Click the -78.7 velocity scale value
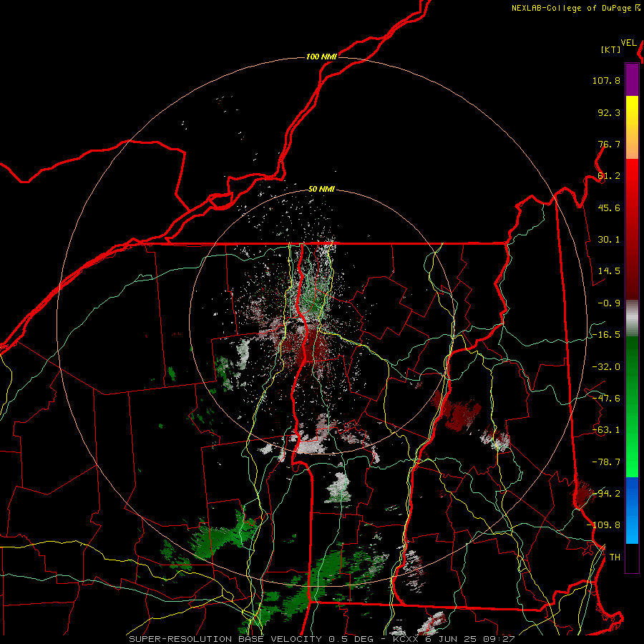This screenshot has height=644, width=644. pyautogui.click(x=606, y=462)
